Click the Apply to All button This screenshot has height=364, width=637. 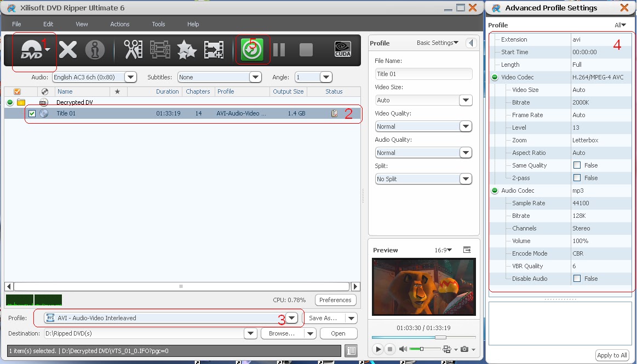point(612,355)
